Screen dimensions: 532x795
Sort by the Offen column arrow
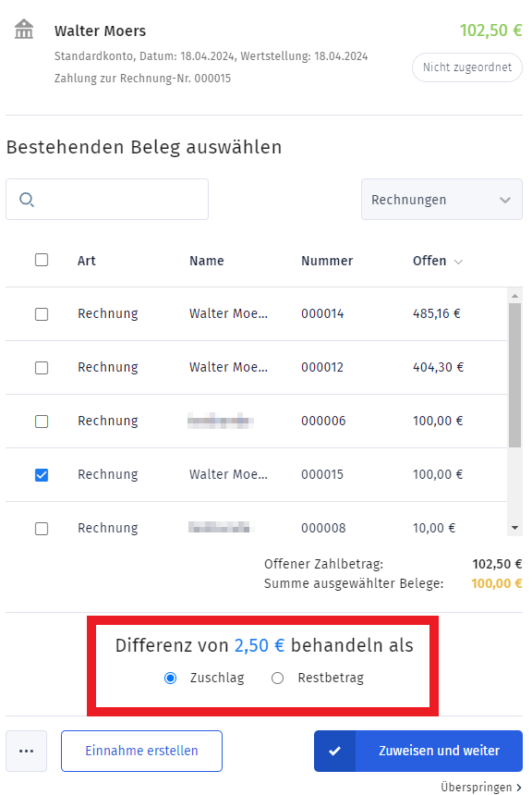coord(458,262)
